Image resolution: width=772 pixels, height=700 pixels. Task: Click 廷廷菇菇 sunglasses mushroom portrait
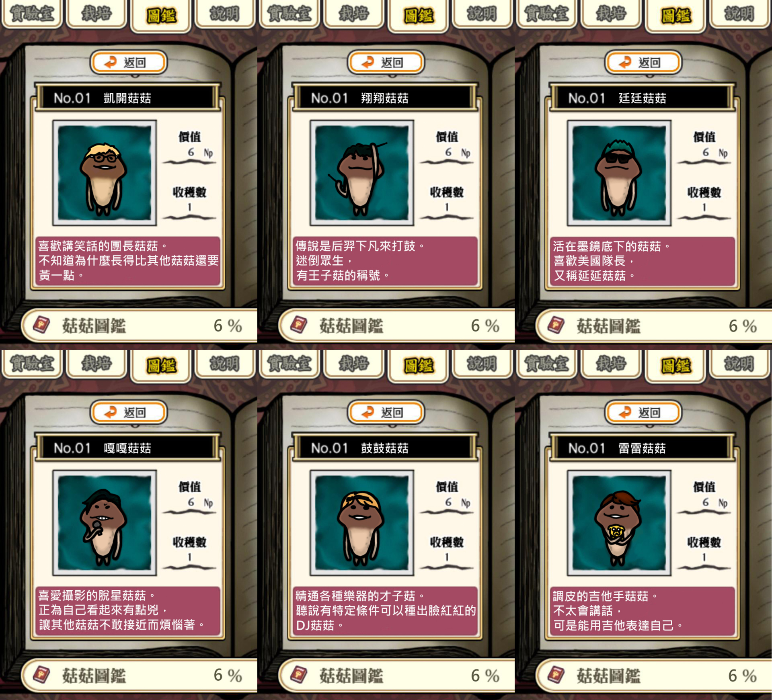coord(619,173)
